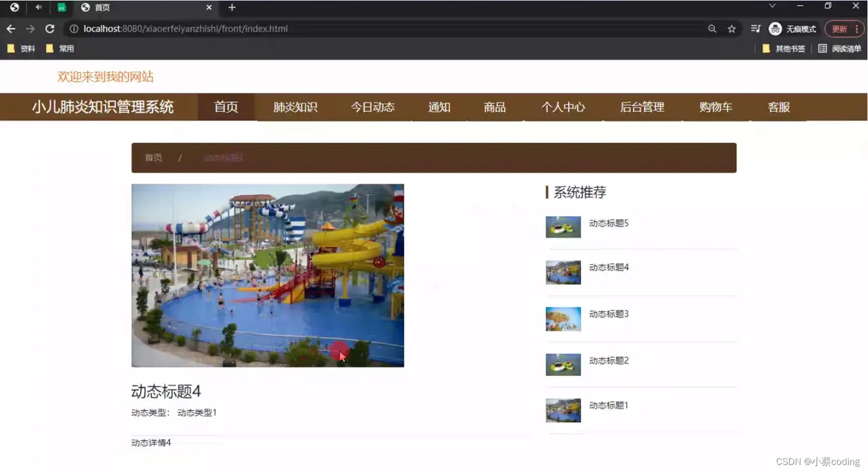Screen dimensions: 868x472
Task: Click the 动态标题1 title in recommendations
Action: click(609, 405)
